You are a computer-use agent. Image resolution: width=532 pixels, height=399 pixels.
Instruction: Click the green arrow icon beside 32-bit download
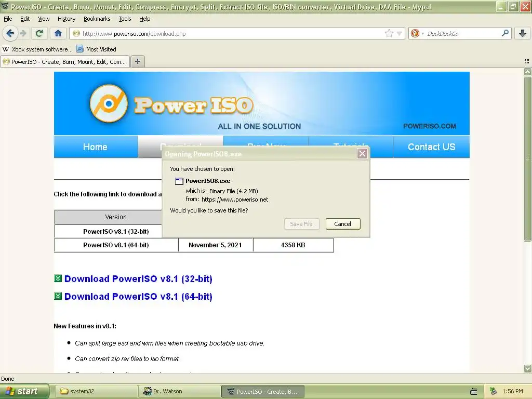coord(58,278)
